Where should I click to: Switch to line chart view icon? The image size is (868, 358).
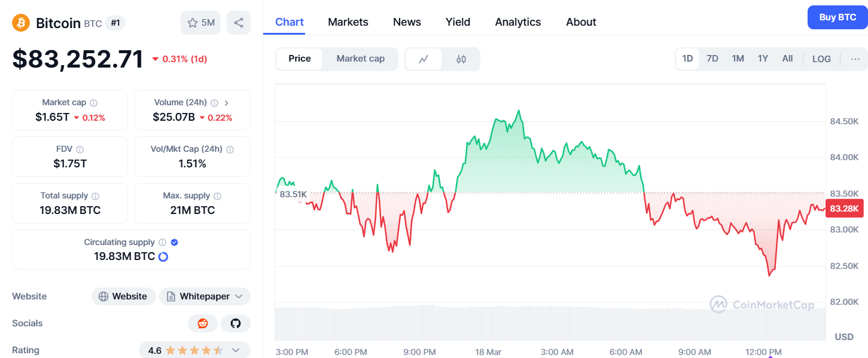coord(424,59)
